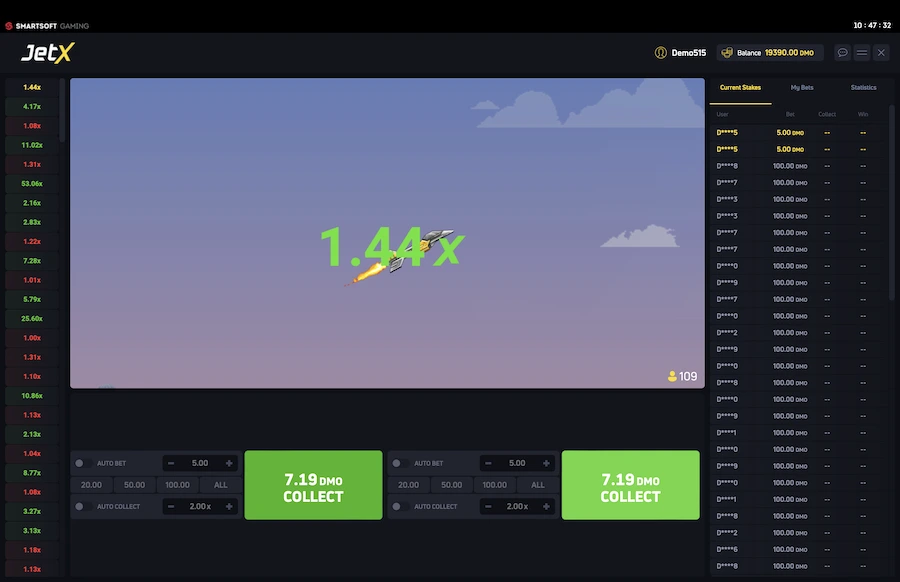This screenshot has height=582, width=900.
Task: Select 7.28x in multiplier history
Action: [32, 261]
